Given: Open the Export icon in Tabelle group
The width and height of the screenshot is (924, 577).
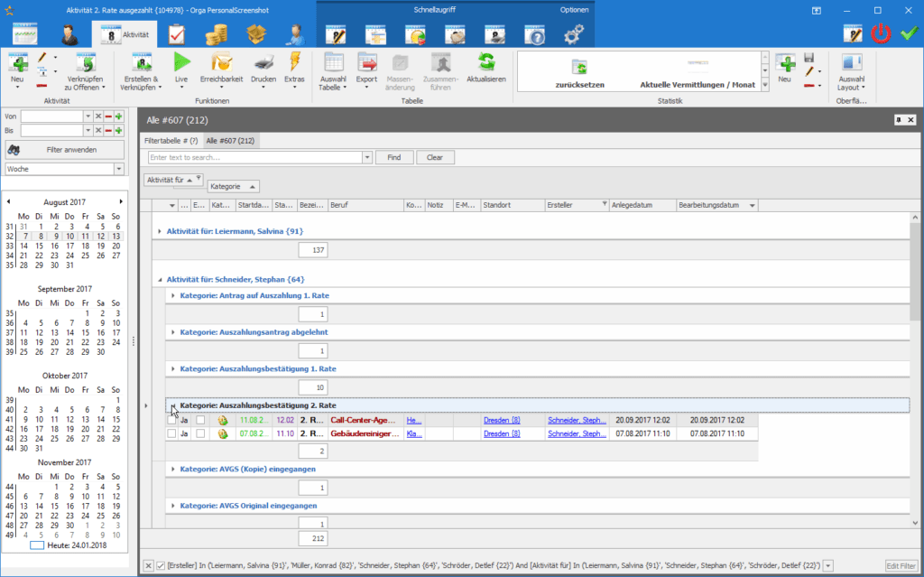Looking at the screenshot, I should click(366, 62).
